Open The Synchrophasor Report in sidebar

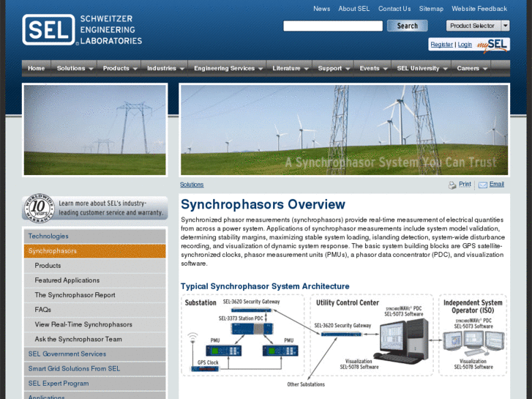[x=94, y=295]
